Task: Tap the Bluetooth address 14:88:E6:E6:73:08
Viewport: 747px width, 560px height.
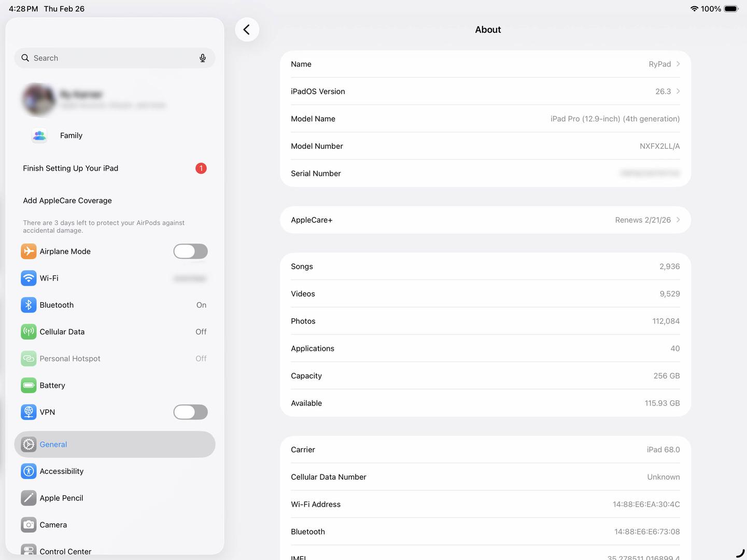Action: pyautogui.click(x=647, y=531)
